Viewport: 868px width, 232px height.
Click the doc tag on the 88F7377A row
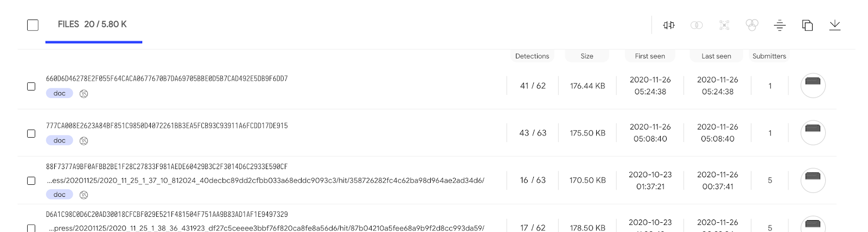click(60, 195)
